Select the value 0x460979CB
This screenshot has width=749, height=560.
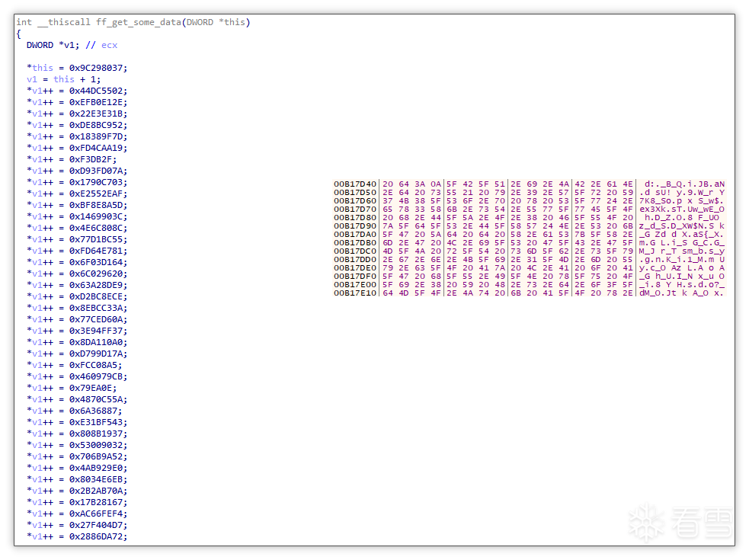point(95,377)
